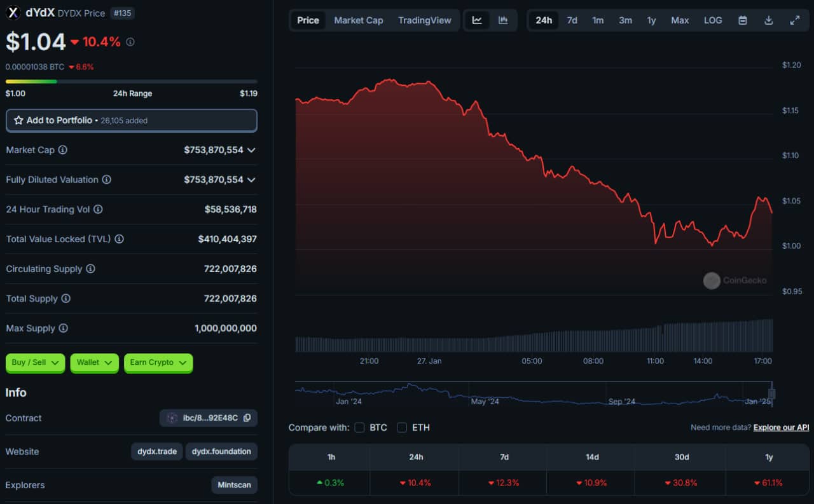Image resolution: width=814 pixels, height=504 pixels.
Task: Download chart data icon
Action: coord(768,20)
